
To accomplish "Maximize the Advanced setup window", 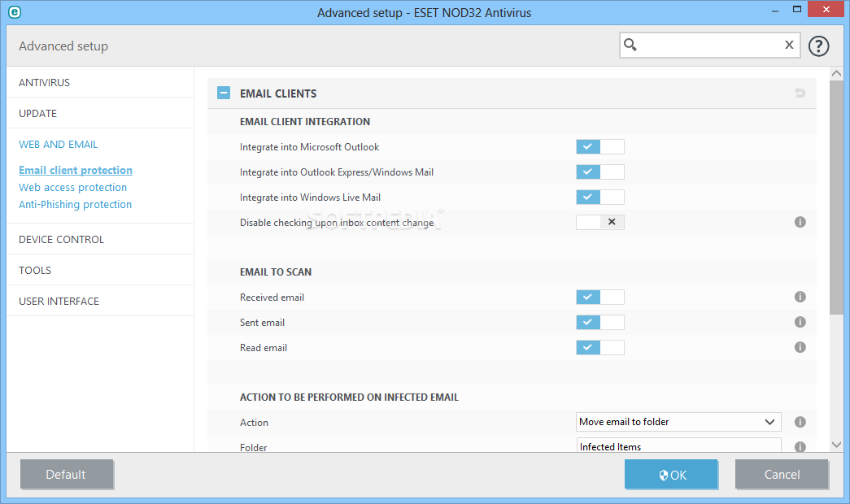I will [797, 9].
